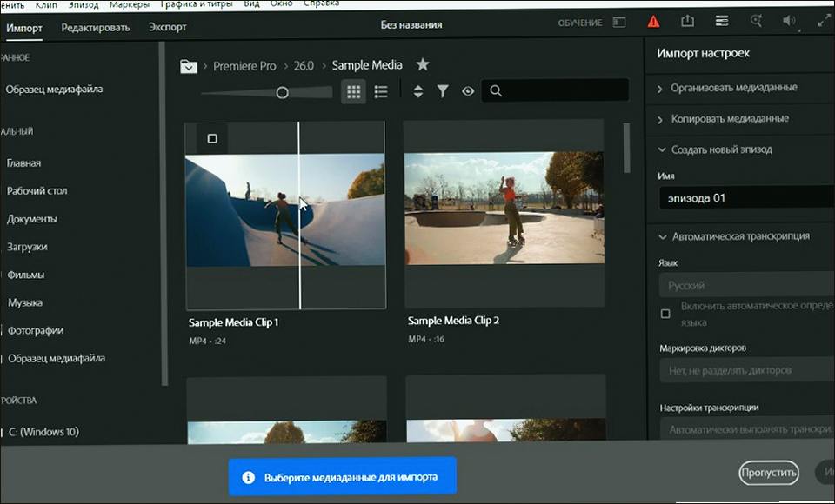
Task: Enable automatic language detection checkbox
Action: click(x=665, y=314)
